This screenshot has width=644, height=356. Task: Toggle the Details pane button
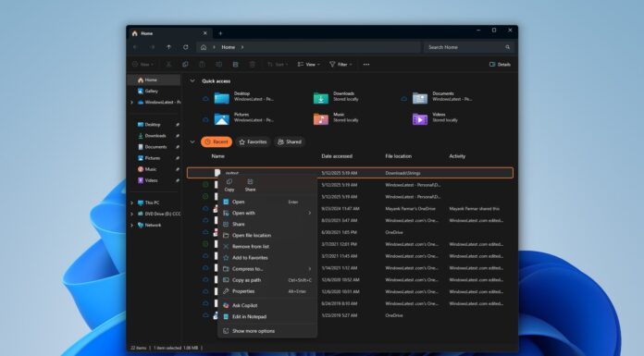click(x=500, y=65)
